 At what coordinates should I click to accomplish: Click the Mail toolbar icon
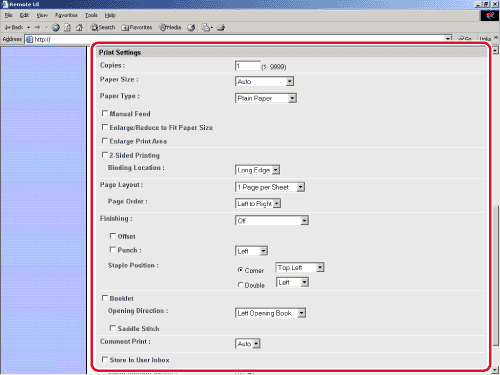207,28
